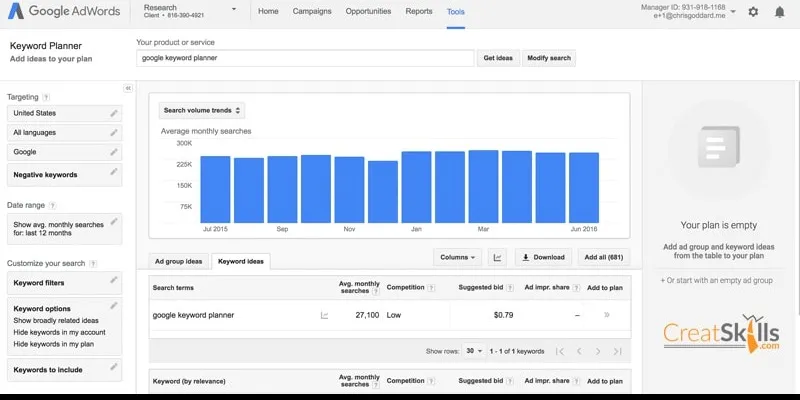Click the Modify search button

549,58
